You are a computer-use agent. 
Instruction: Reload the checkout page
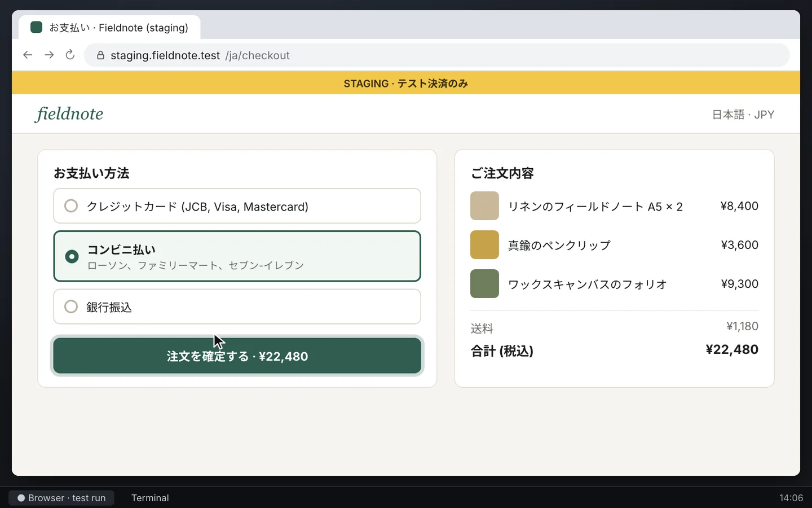70,55
